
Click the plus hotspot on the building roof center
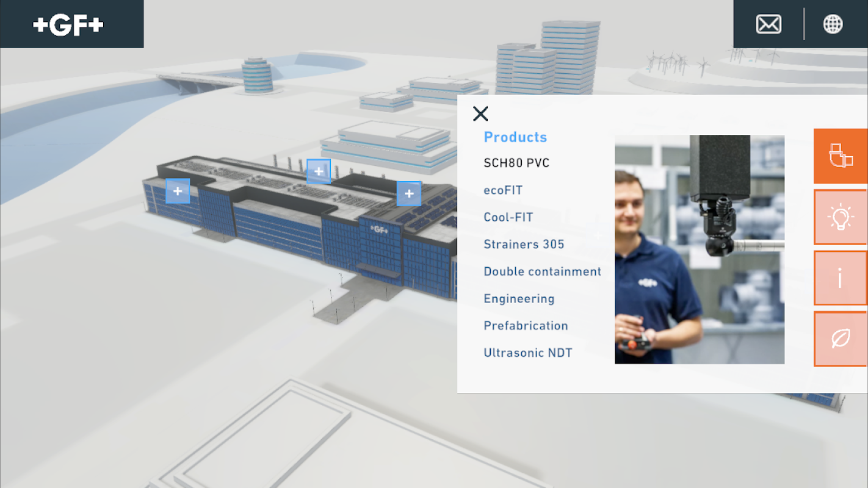(319, 171)
